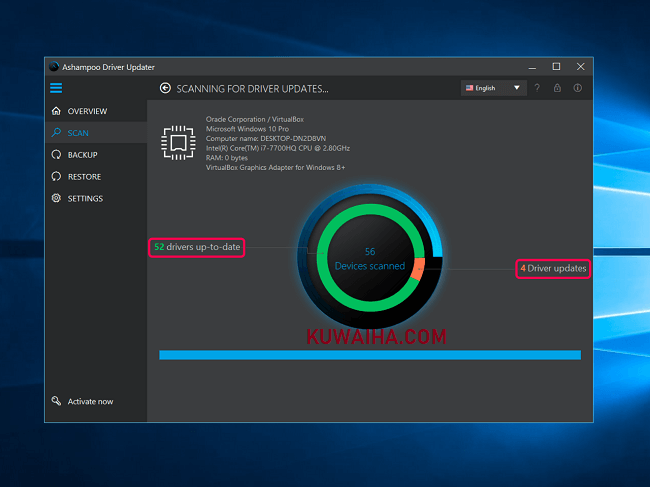The height and width of the screenshot is (487, 650).
Task: Click the Scan magnifier icon
Action: point(56,133)
